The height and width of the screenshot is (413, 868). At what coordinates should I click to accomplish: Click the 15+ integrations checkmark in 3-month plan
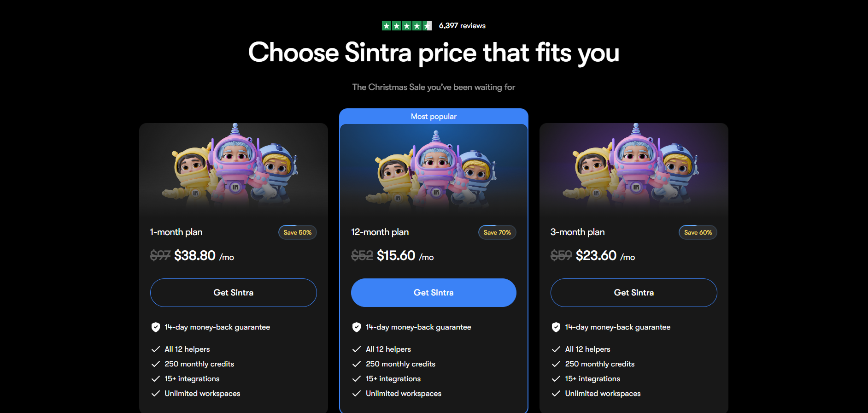pyautogui.click(x=556, y=379)
